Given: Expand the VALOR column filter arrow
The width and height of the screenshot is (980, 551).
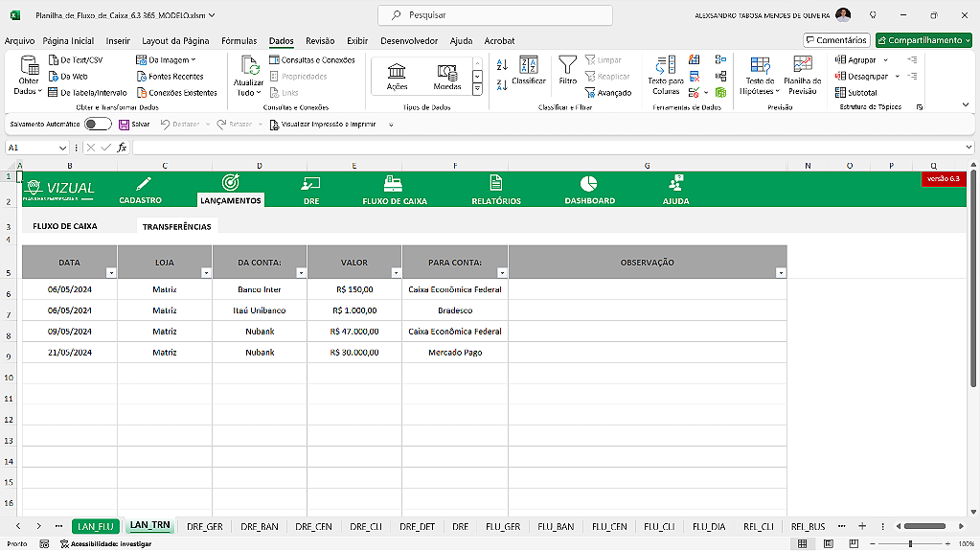Looking at the screenshot, I should pyautogui.click(x=395, y=273).
